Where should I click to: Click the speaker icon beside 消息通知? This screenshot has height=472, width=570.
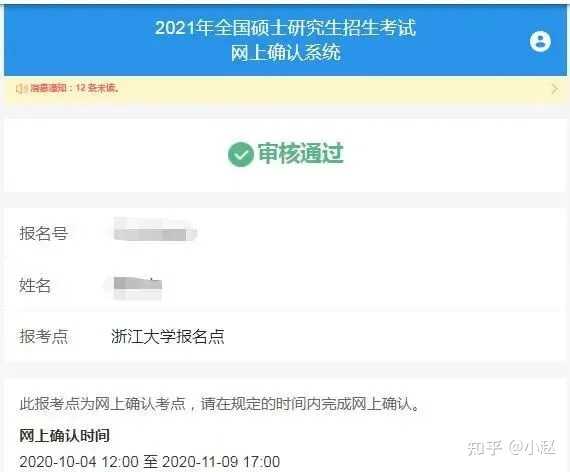21,88
